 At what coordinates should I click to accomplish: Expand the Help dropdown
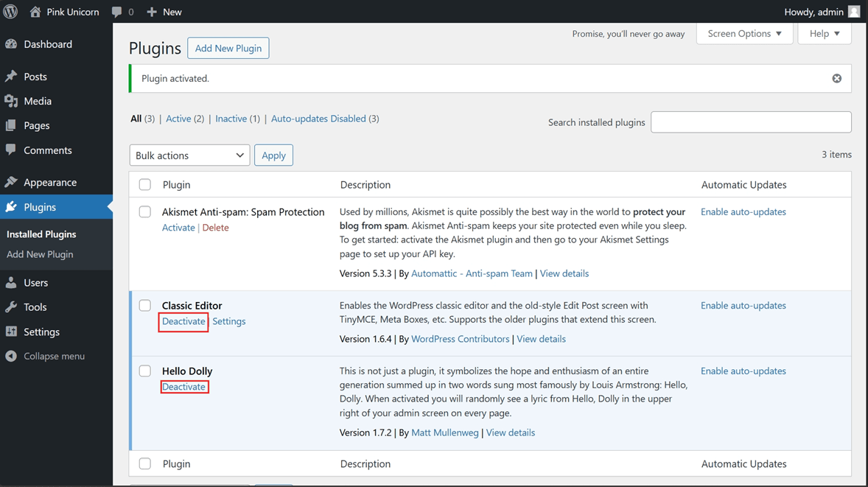(824, 33)
